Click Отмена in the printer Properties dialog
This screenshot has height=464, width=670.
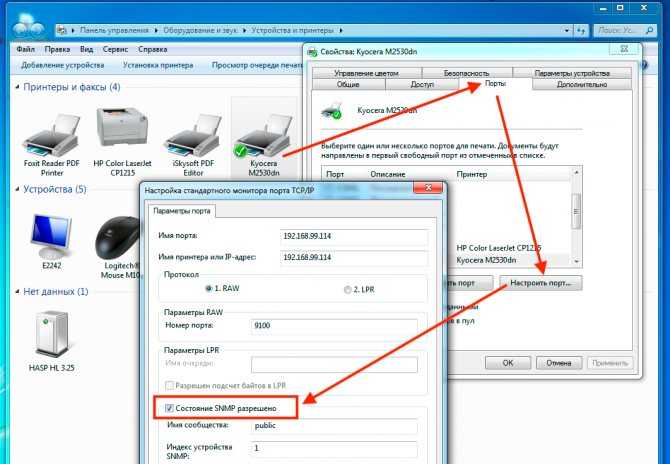coord(559,363)
